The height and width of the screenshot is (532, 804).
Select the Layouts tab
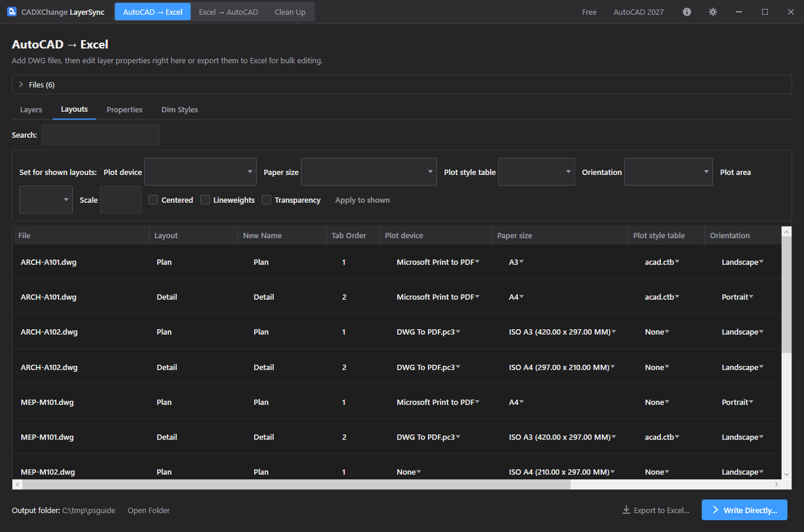74,109
